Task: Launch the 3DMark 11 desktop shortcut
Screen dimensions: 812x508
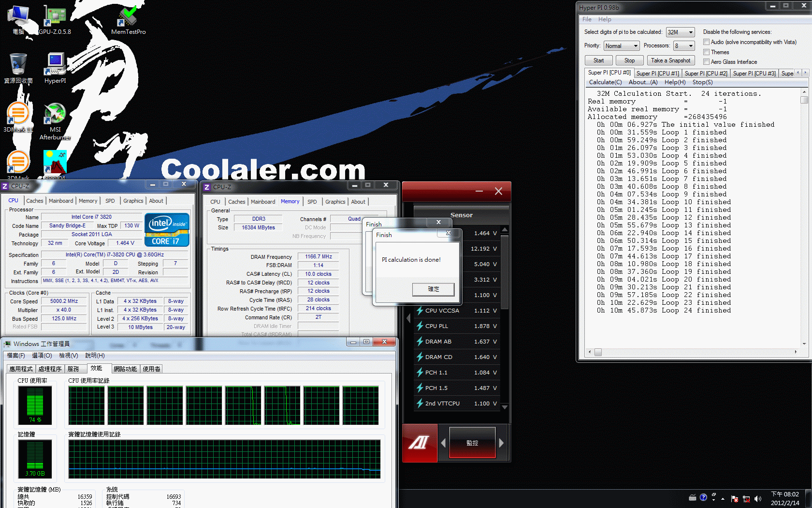Action: [x=18, y=117]
